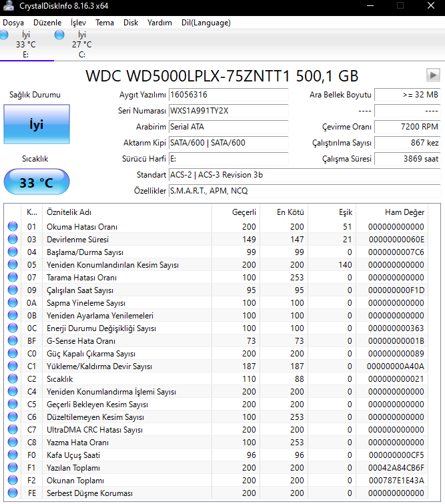Open the Yardım menu
The image size is (445, 504).
click(159, 23)
